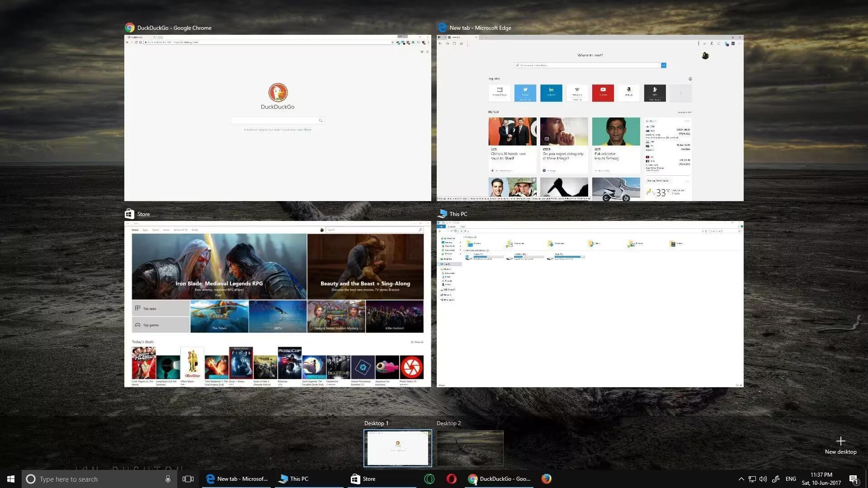868x488 pixels.
Task: Open DuckDuckGo Chrome taskbar button
Action: (x=499, y=479)
